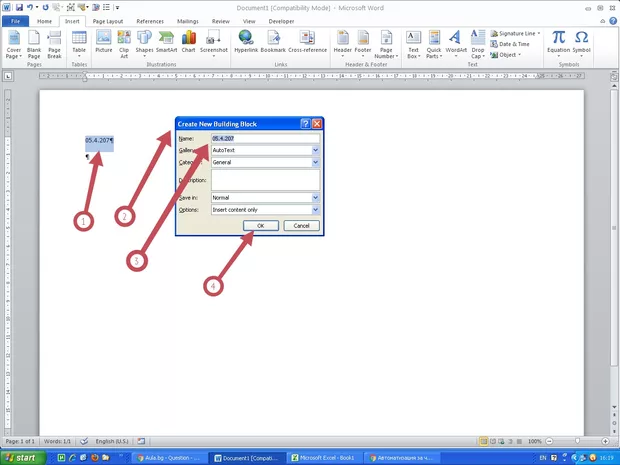Insert a Cover Page

pyautogui.click(x=14, y=44)
